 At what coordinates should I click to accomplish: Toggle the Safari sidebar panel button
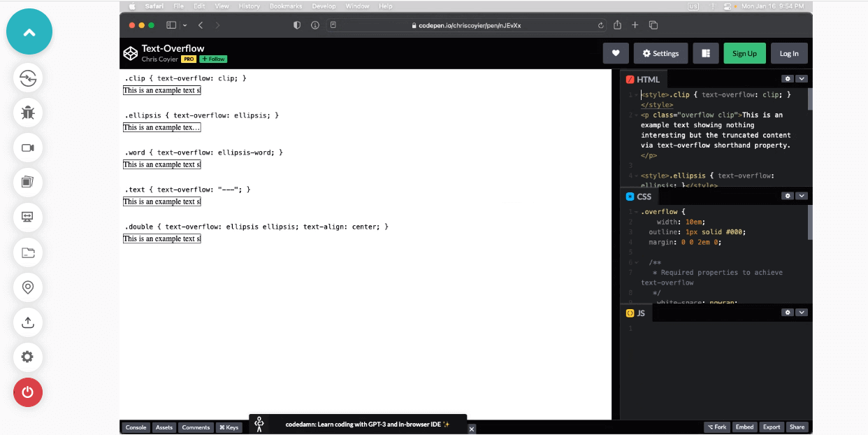[171, 25]
